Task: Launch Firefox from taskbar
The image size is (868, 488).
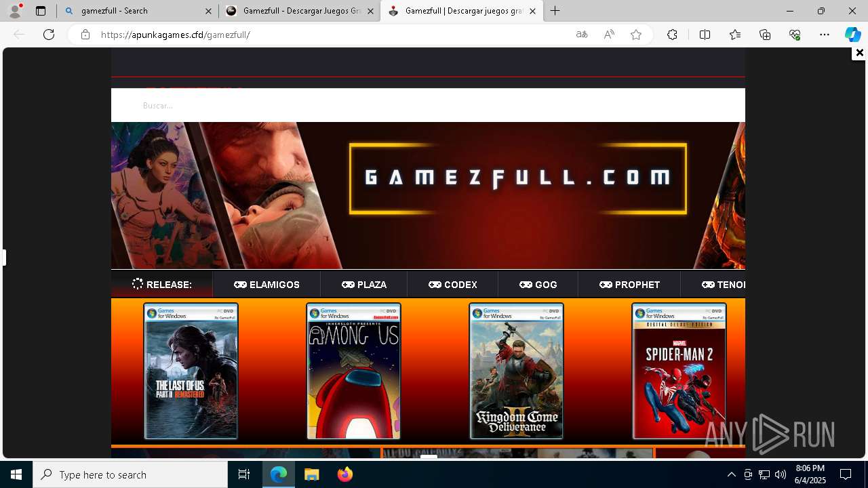Action: point(344,474)
